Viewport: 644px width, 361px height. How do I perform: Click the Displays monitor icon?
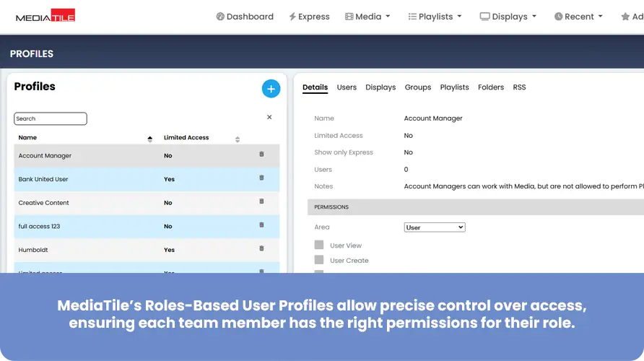tap(484, 17)
